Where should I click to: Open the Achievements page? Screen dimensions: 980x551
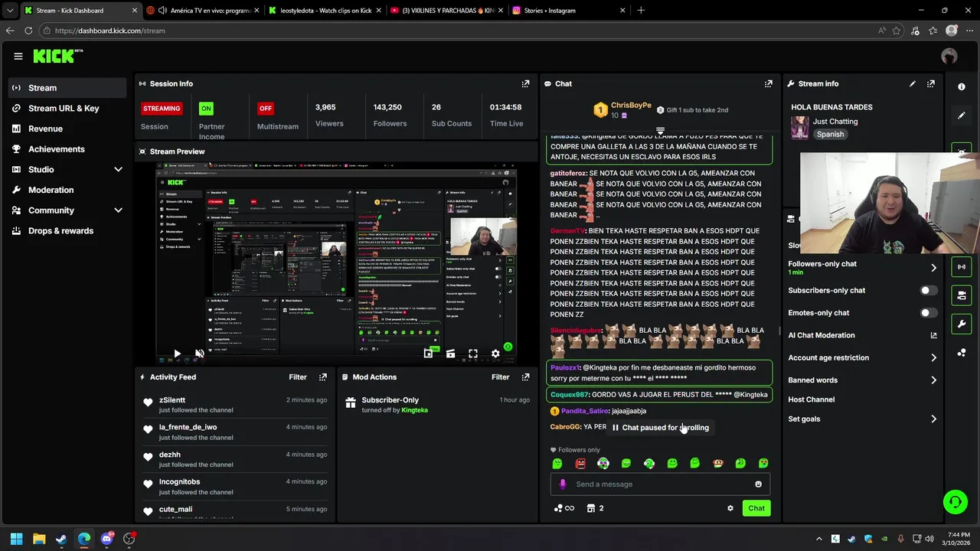click(67, 149)
